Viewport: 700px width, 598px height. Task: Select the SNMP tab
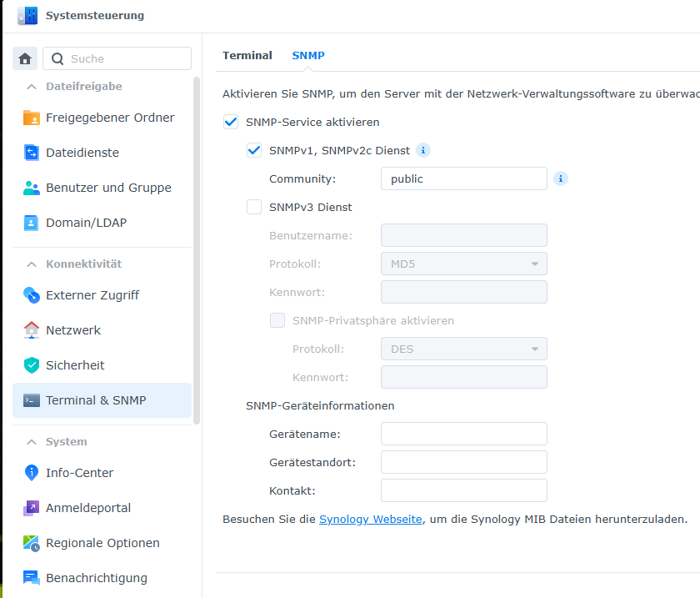coord(307,56)
